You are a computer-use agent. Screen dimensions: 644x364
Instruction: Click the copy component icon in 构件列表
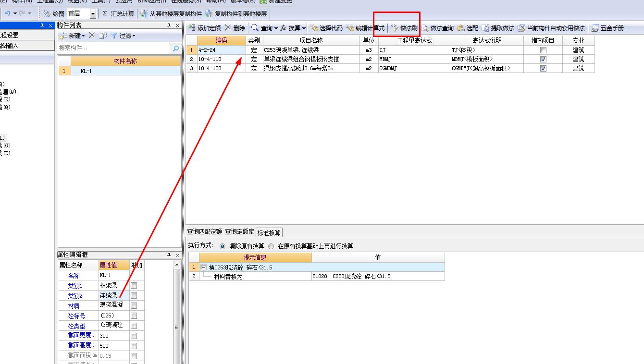103,36
